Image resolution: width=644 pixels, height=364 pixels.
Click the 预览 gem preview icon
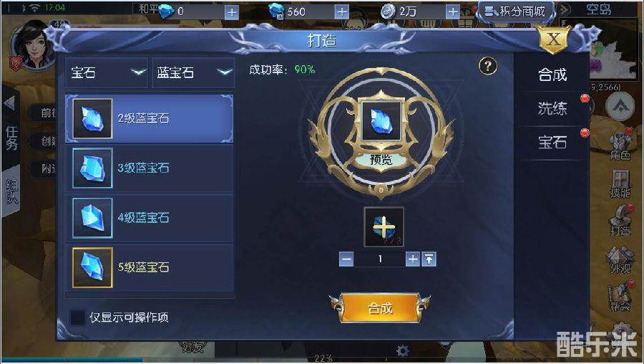point(381,123)
